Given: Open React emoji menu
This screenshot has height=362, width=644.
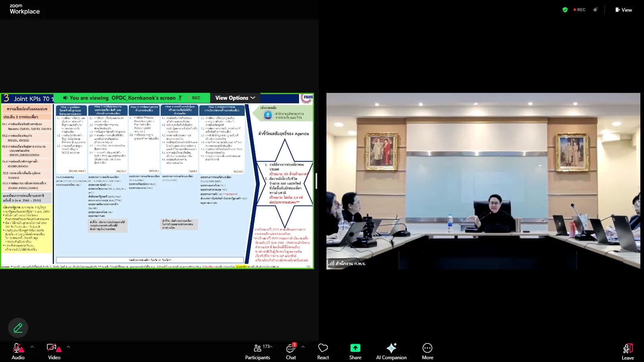Looking at the screenshot, I should [x=323, y=351].
